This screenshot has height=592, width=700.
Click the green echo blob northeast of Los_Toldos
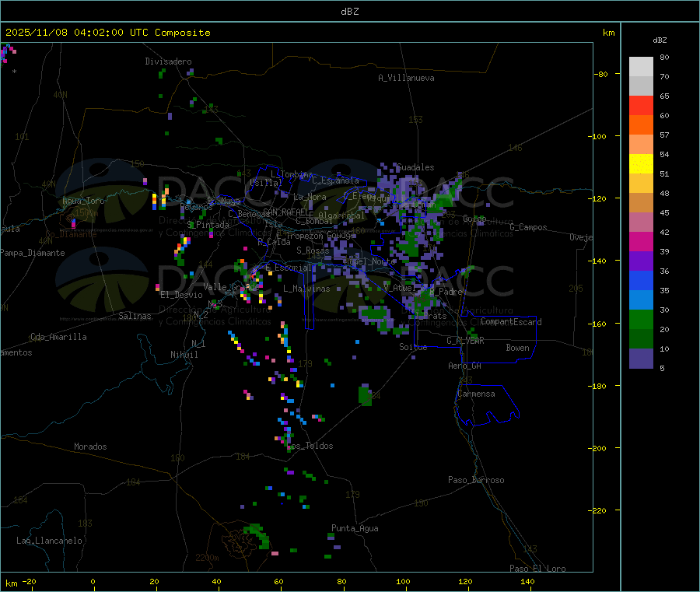tap(366, 395)
